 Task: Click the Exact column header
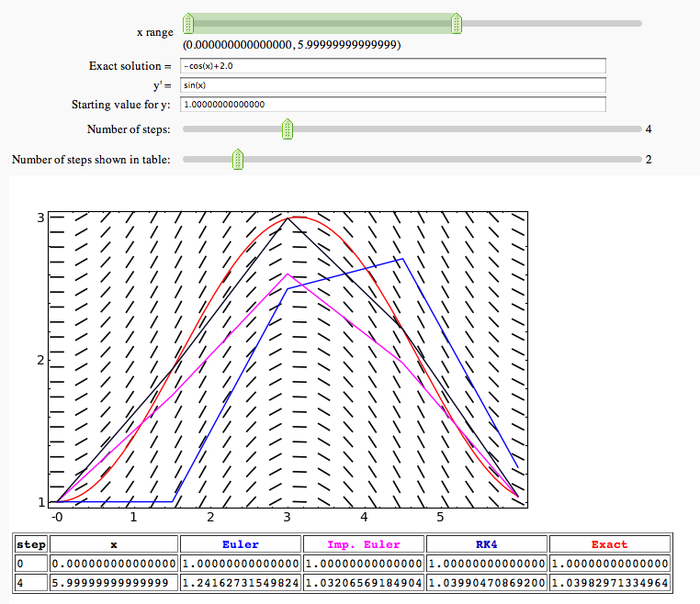click(610, 544)
